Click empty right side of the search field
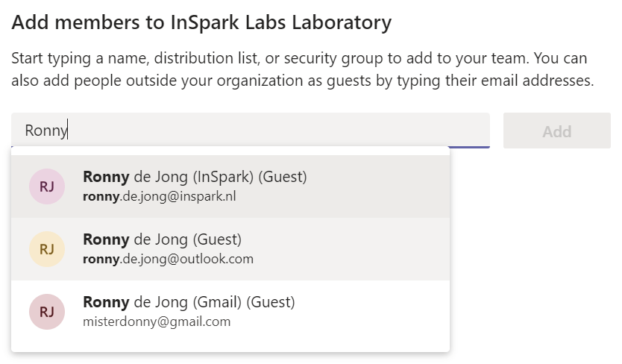The image size is (622, 364). pos(373,131)
